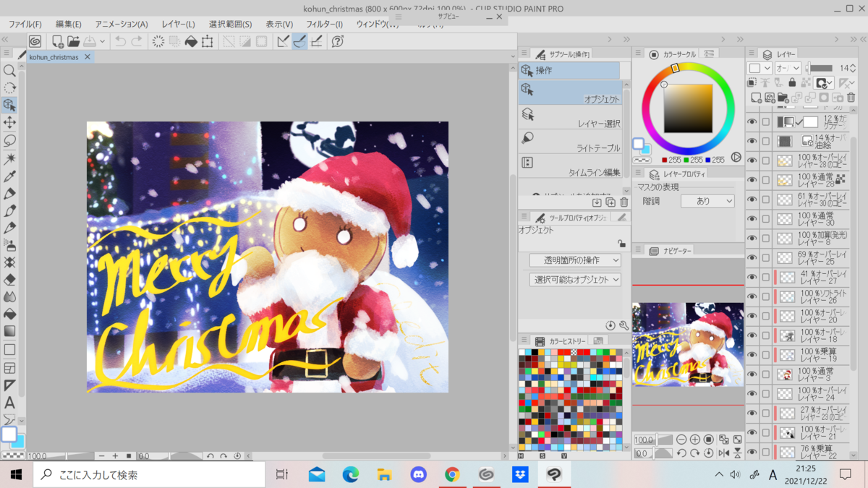This screenshot has height=488, width=868.
Task: Hide layer レイヤー 25
Action: [x=752, y=258]
